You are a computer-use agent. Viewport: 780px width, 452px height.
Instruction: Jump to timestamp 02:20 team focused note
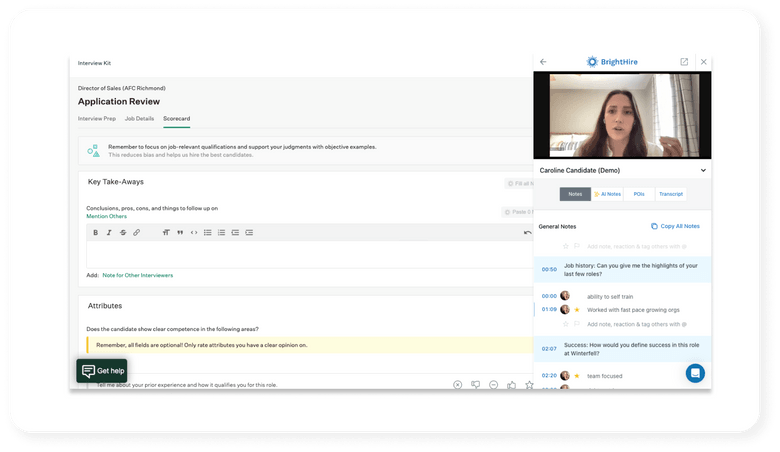click(549, 375)
